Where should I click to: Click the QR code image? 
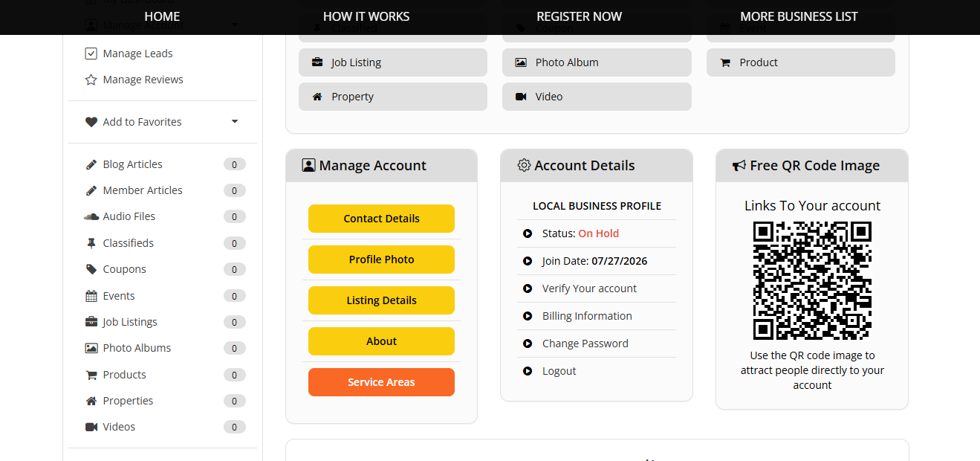(x=812, y=280)
